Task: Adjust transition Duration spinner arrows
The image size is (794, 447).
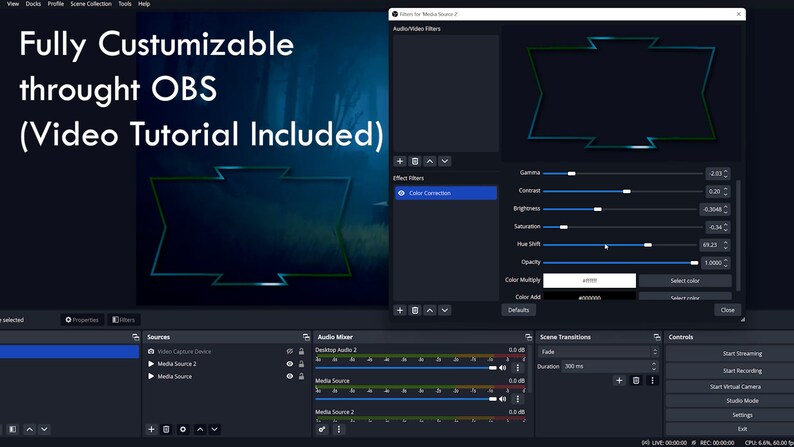Action: 654,366
